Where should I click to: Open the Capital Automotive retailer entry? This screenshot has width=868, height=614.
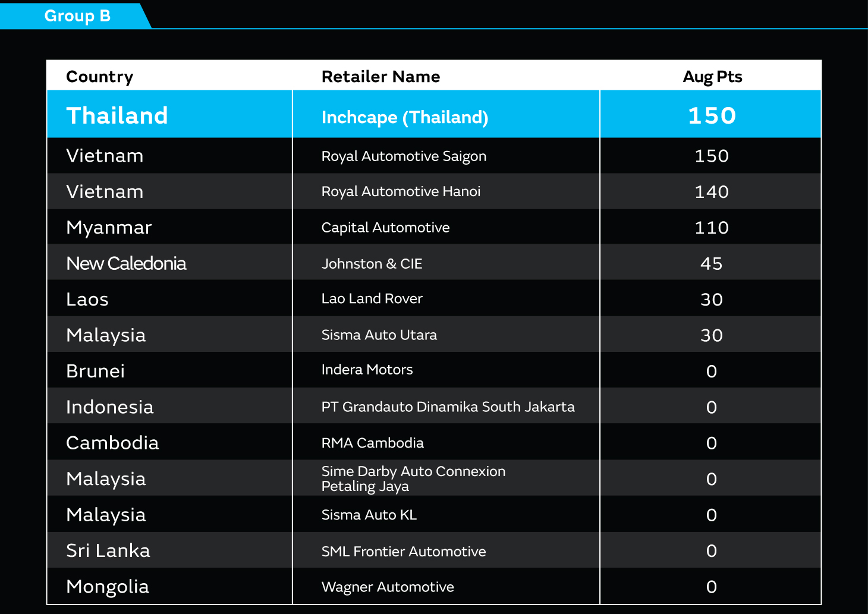tap(385, 228)
